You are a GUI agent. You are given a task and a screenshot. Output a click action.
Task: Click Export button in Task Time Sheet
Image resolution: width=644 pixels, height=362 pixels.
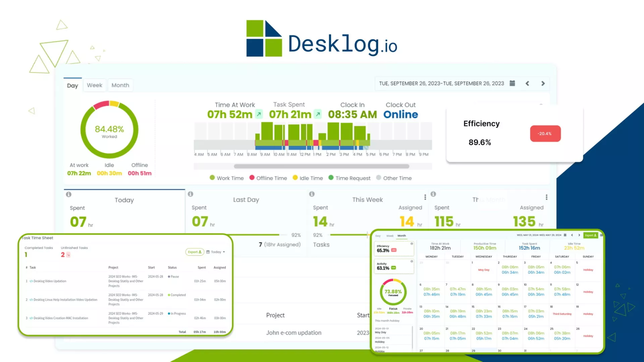[x=195, y=252]
